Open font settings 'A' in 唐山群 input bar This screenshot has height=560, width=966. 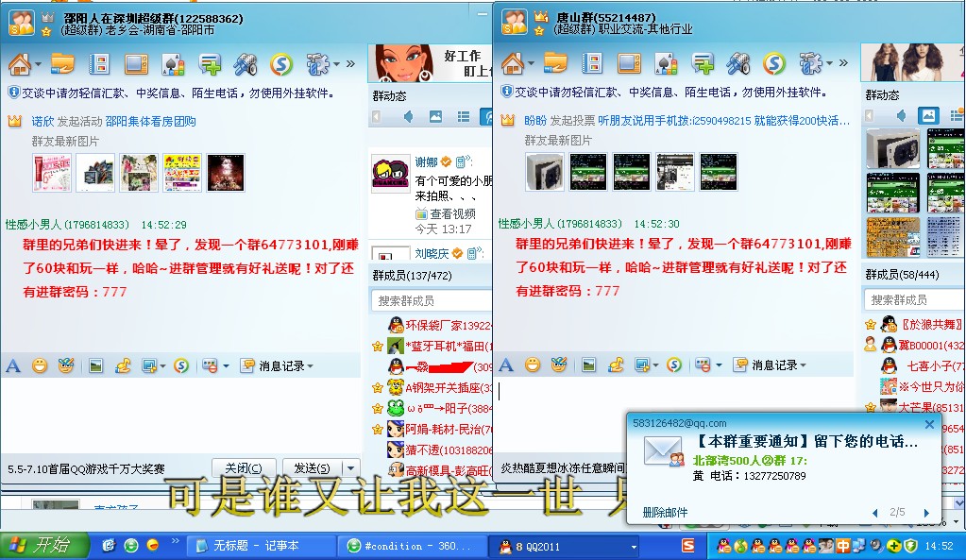506,365
